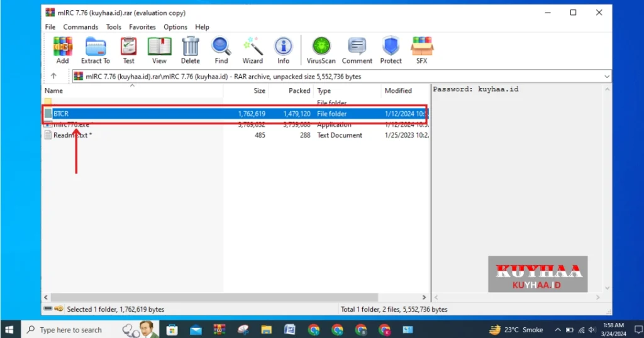This screenshot has width=644, height=338.
Task: Click the View toolbar icon
Action: pyautogui.click(x=159, y=50)
